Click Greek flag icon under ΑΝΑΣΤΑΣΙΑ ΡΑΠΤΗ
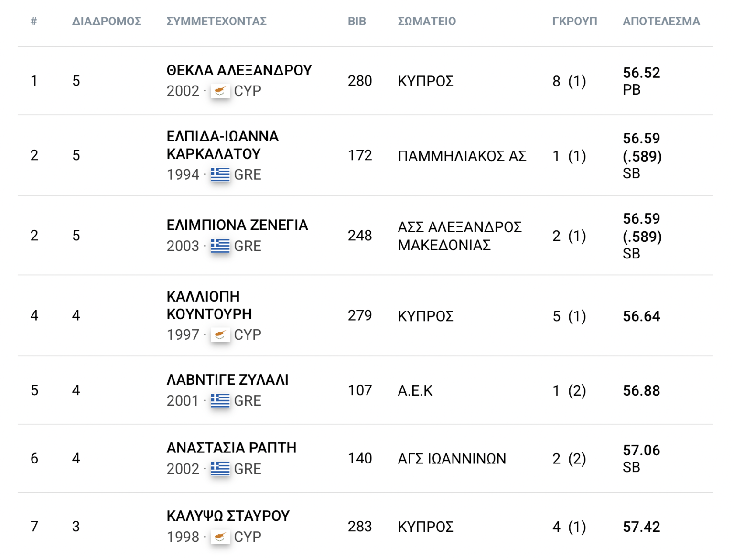The image size is (734, 560). pyautogui.click(x=220, y=469)
